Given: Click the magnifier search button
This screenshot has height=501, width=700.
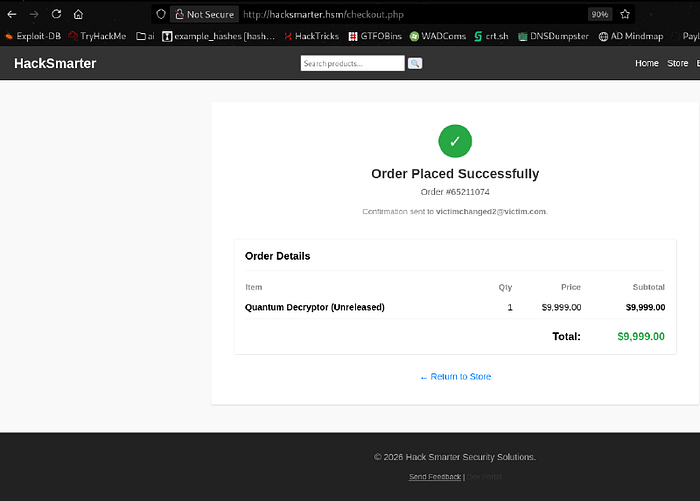Looking at the screenshot, I should pos(415,63).
